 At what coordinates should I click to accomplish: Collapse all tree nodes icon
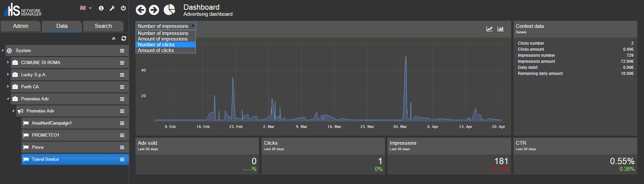pos(114,39)
